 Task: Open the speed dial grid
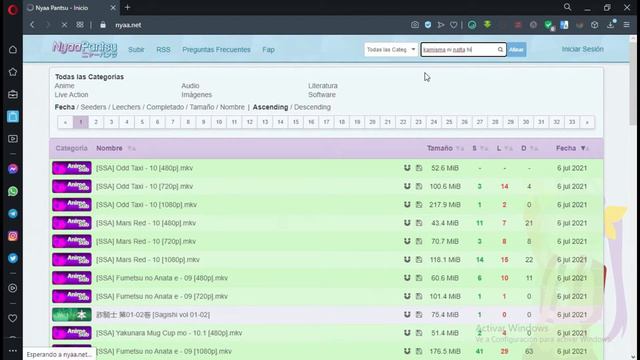[x=80, y=25]
